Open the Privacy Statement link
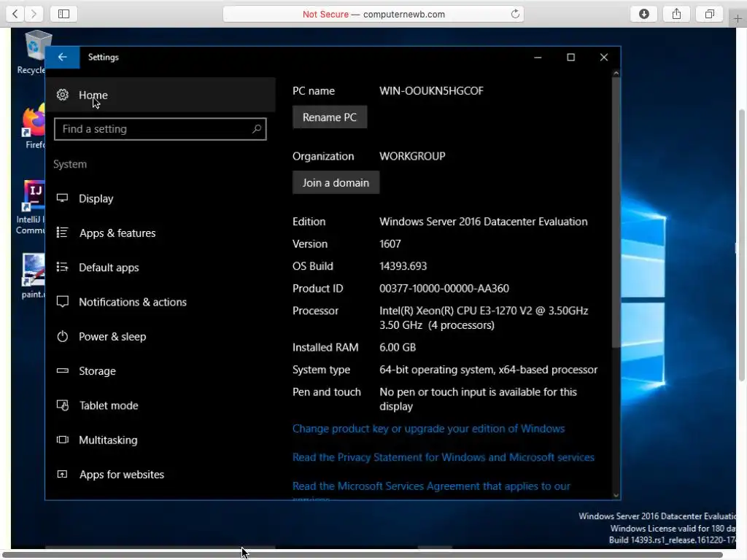 [x=443, y=457]
